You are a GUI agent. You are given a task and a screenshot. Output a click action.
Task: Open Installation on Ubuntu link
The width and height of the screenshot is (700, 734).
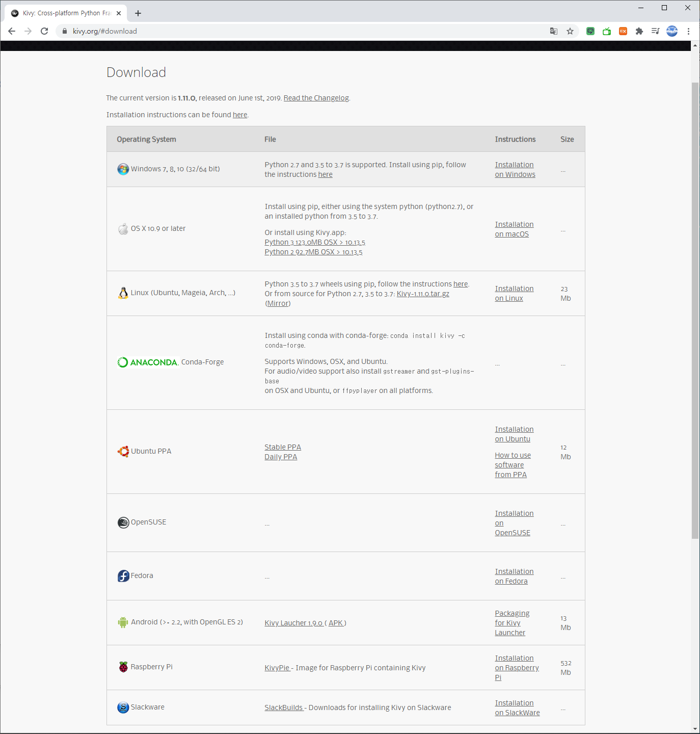(514, 434)
